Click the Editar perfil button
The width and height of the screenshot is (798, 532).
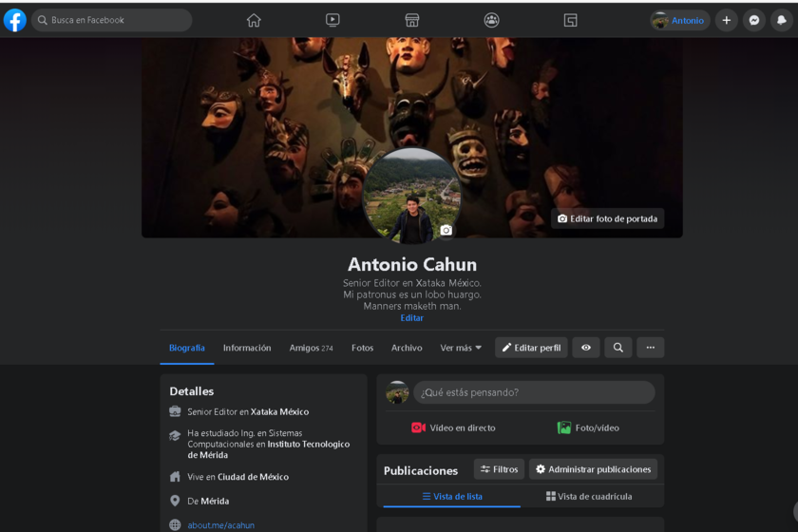click(x=531, y=348)
